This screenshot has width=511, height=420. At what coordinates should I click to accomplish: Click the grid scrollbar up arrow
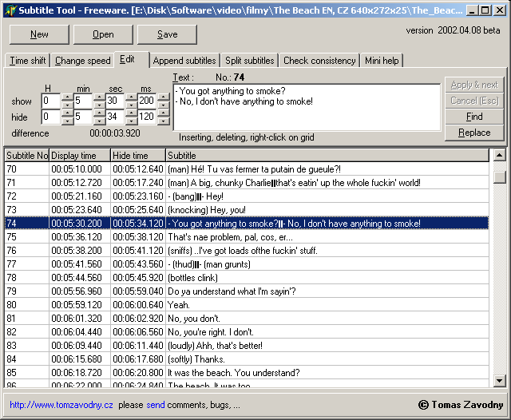pyautogui.click(x=499, y=156)
